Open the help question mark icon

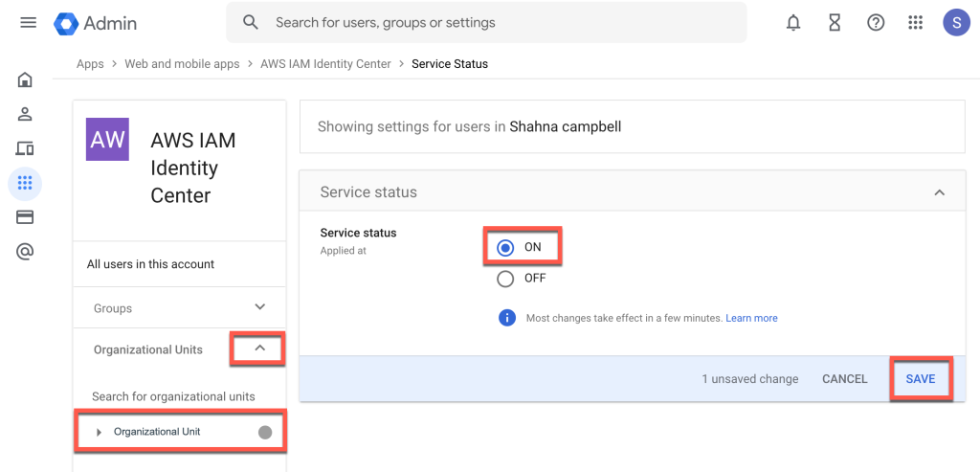[876, 23]
